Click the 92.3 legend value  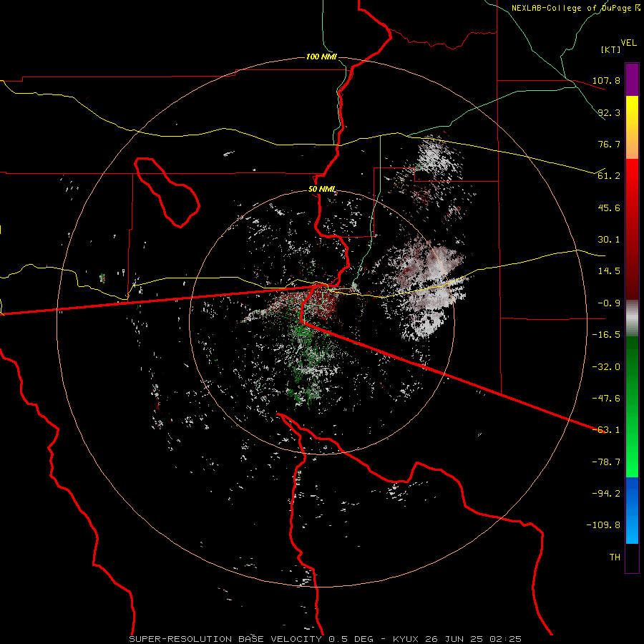[609, 112]
